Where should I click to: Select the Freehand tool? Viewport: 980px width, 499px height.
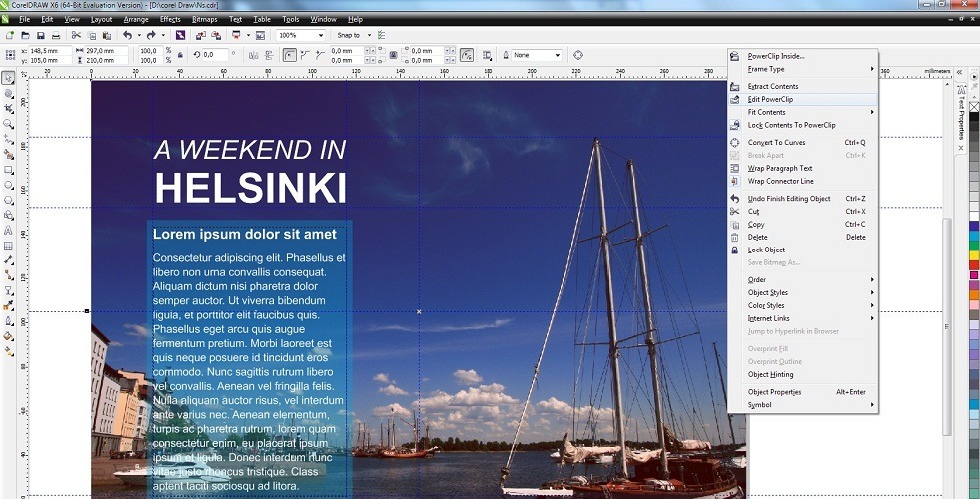tap(8, 139)
